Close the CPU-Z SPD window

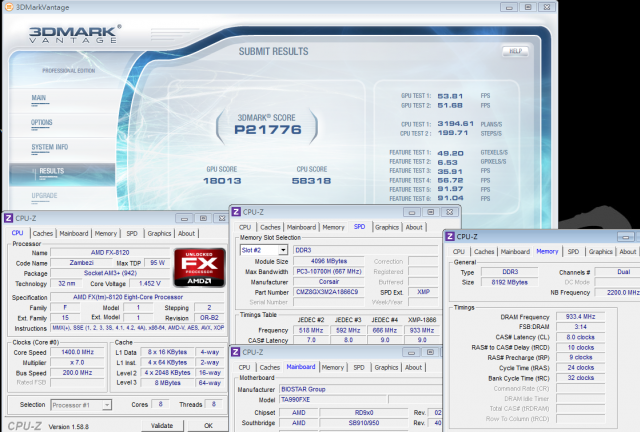pyautogui.click(x=449, y=212)
